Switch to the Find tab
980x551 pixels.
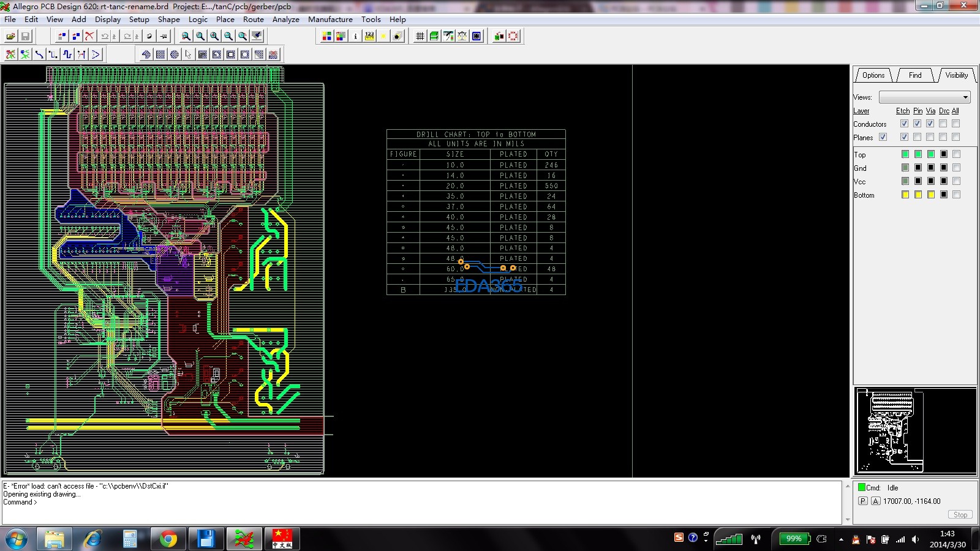[x=914, y=75]
